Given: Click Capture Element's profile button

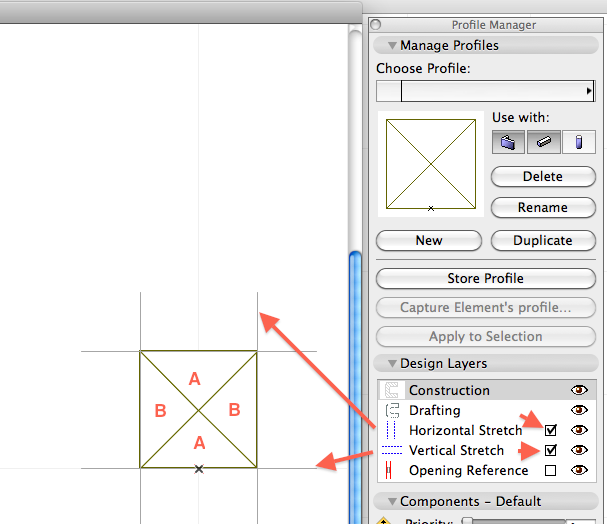Looking at the screenshot, I should (486, 307).
